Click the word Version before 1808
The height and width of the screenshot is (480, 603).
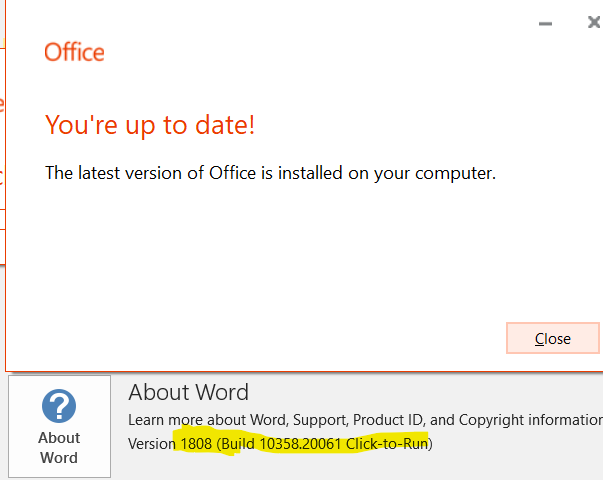151,443
